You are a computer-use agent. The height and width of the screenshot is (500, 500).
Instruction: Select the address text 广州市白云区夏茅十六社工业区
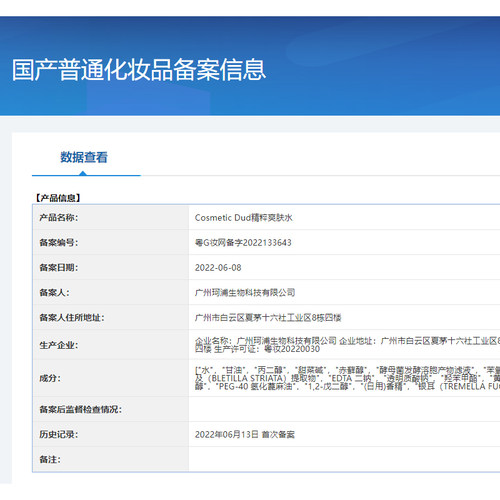(253, 318)
